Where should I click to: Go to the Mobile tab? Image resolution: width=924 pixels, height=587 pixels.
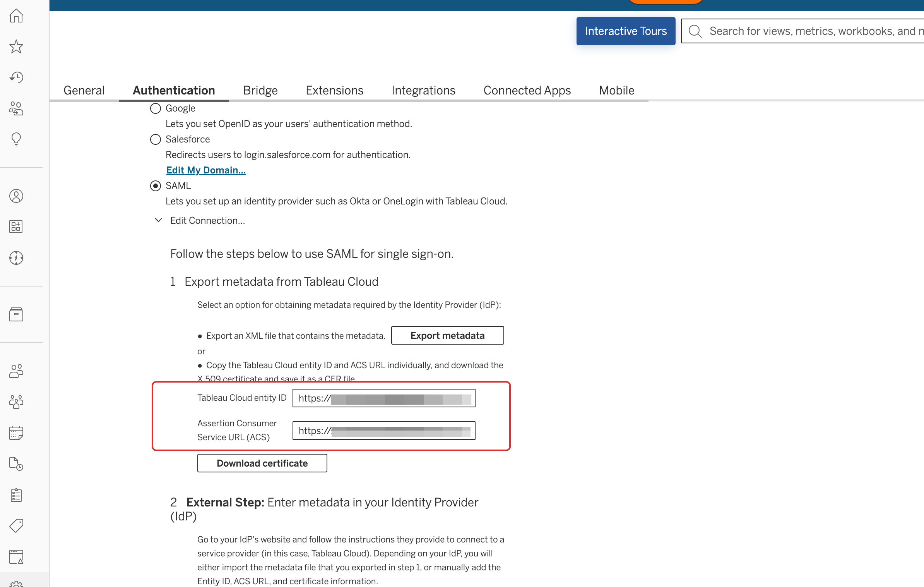click(x=617, y=90)
